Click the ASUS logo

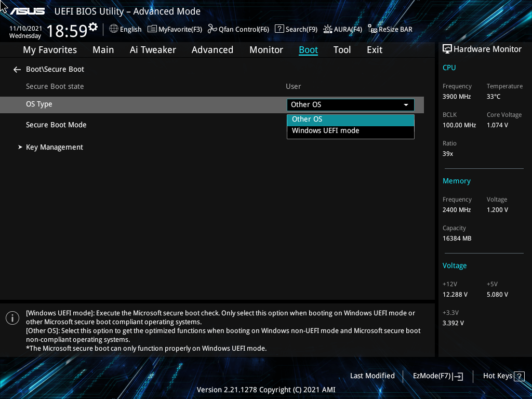click(x=27, y=11)
